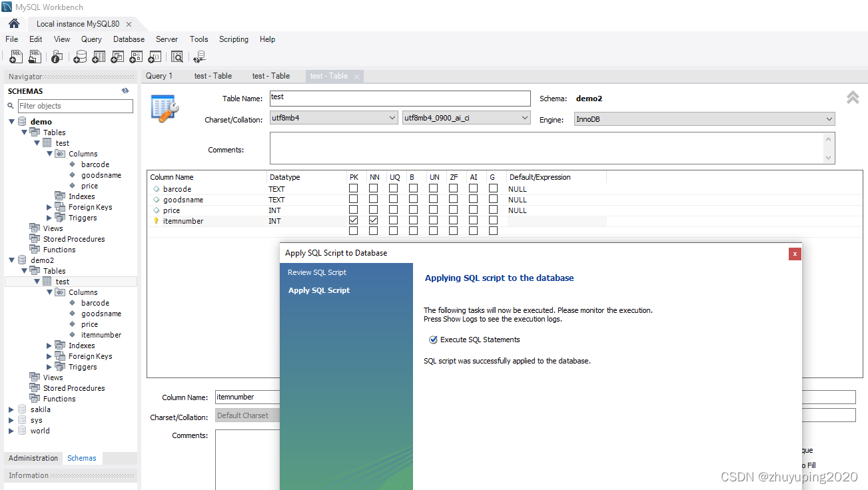Switch to the Schemas tab
Image resolution: width=868 pixels, height=490 pixels.
(82, 458)
